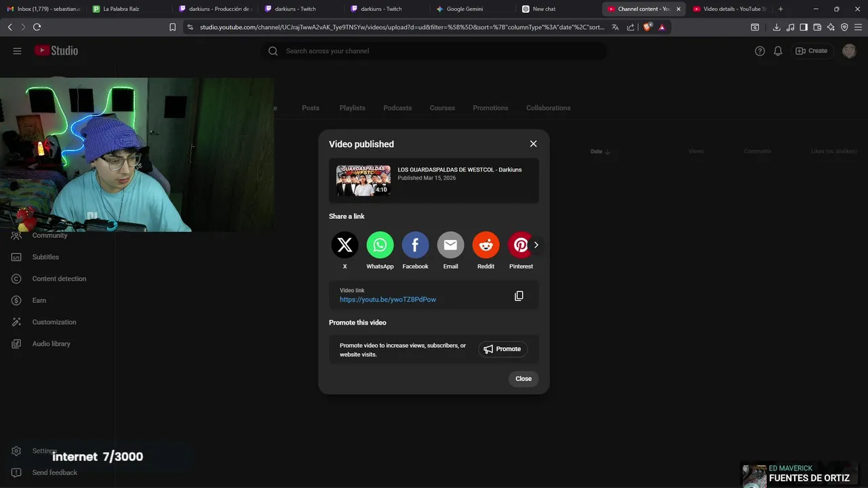Click the Send feedback sidebar item
868x488 pixels.
(54, 472)
